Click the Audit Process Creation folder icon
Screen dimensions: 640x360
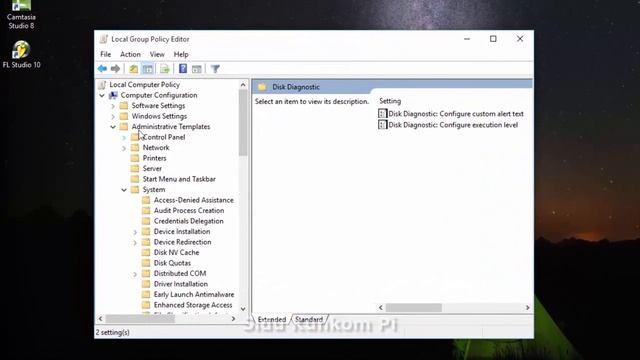coord(146,211)
